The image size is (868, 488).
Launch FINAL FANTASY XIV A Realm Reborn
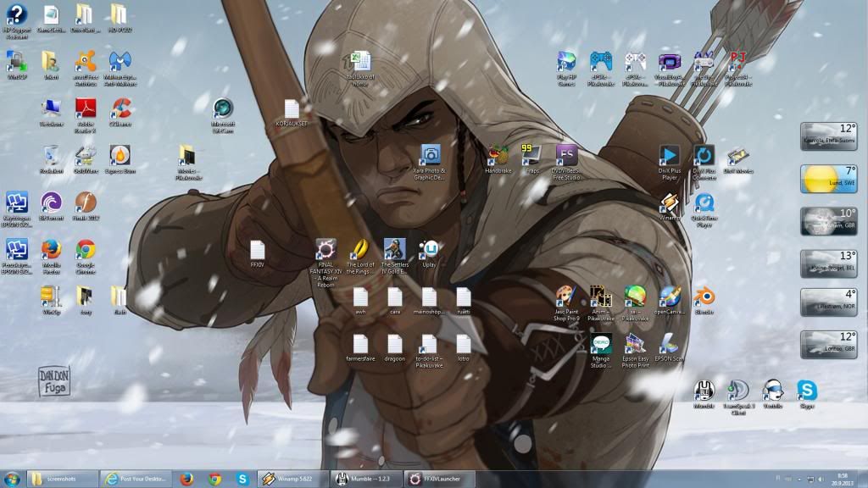coord(325,263)
